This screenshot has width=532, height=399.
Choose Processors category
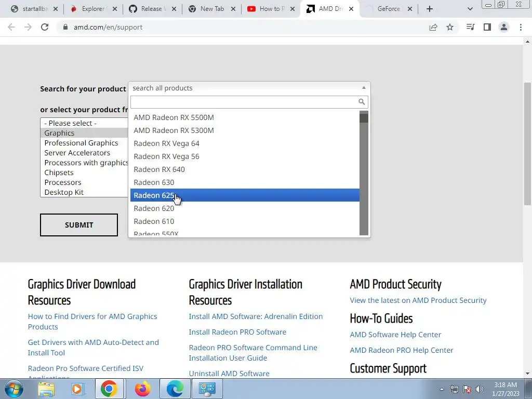(x=84, y=182)
